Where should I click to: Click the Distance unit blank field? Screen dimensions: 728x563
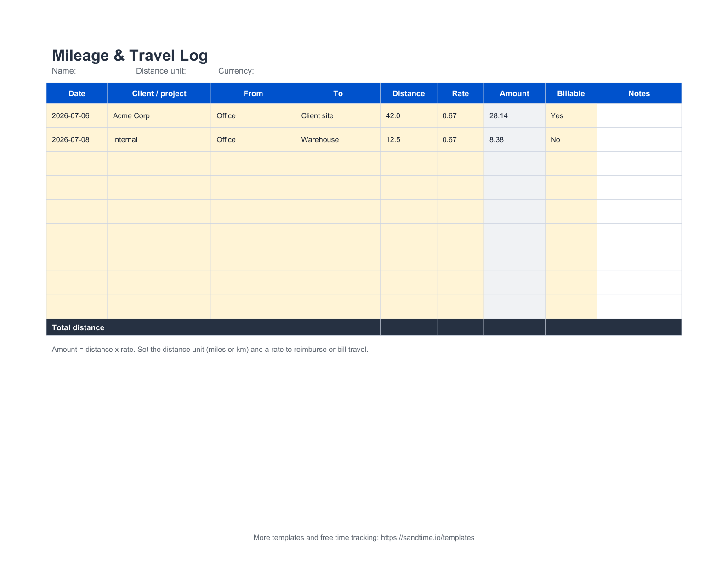click(x=202, y=71)
